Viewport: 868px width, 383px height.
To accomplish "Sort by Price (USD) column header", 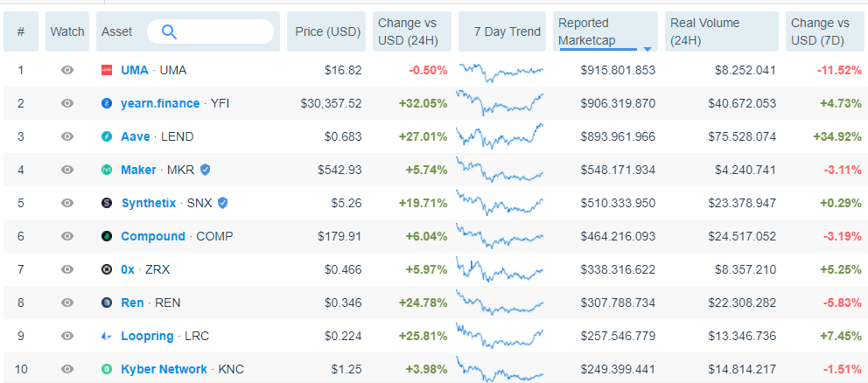I will pos(326,31).
